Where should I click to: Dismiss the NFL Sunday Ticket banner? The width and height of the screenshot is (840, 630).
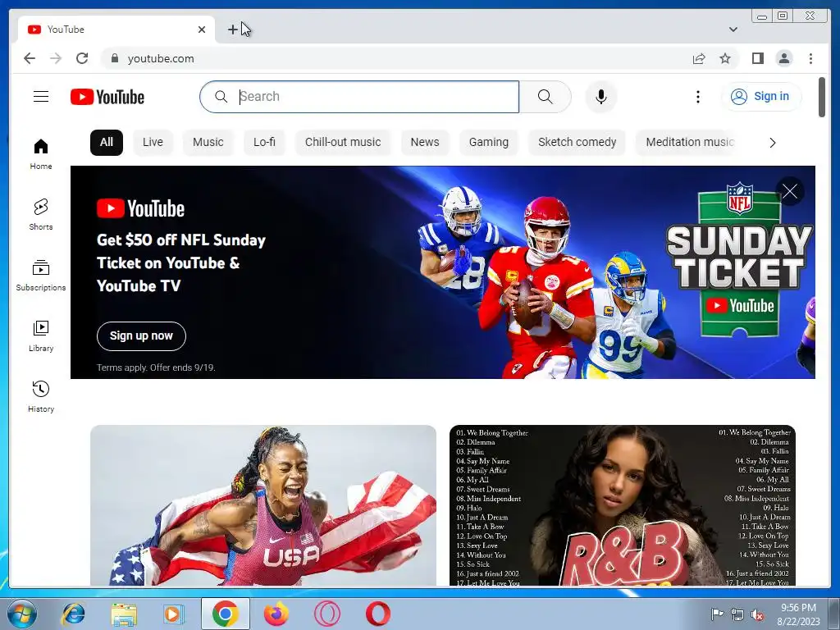coord(790,191)
